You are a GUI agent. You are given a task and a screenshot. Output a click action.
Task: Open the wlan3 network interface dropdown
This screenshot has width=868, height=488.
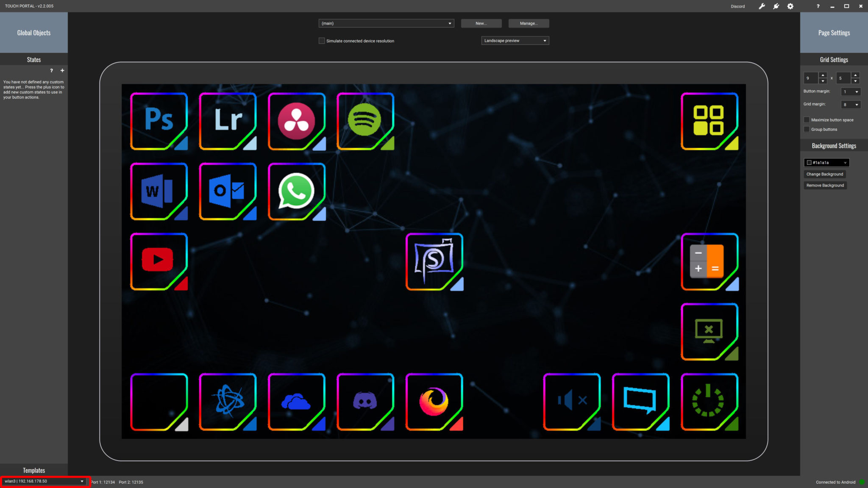tap(44, 481)
